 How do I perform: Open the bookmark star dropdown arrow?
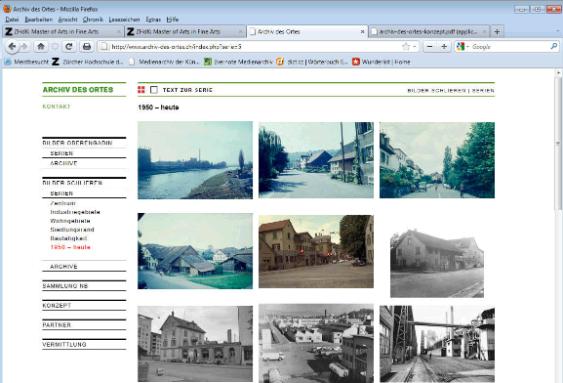[414, 47]
